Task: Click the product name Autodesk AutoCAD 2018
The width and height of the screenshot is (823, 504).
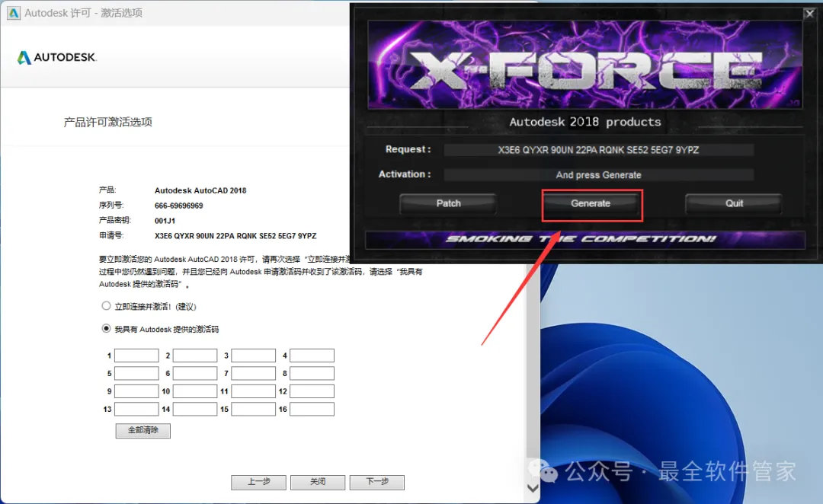Action: point(200,190)
